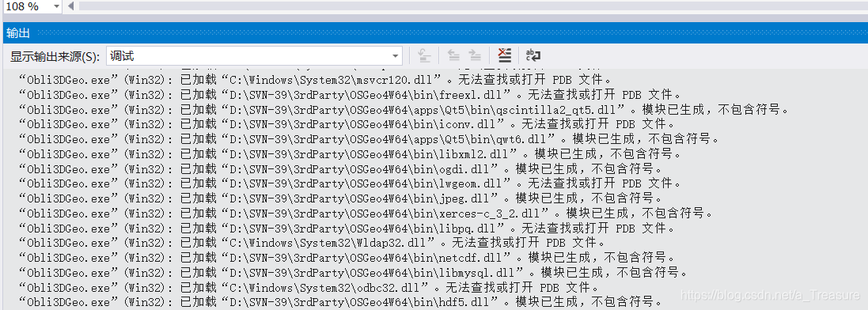Select the output line loading jpeg.dll
Viewport: 868px width, 310px height.
[341, 198]
